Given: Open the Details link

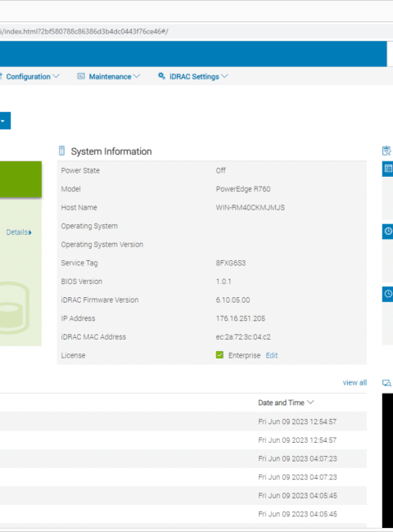Looking at the screenshot, I should coord(19,232).
